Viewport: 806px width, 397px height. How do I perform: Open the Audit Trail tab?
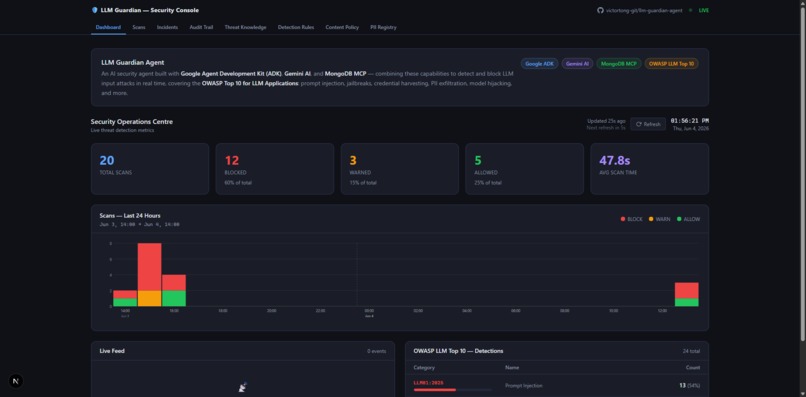pyautogui.click(x=201, y=27)
